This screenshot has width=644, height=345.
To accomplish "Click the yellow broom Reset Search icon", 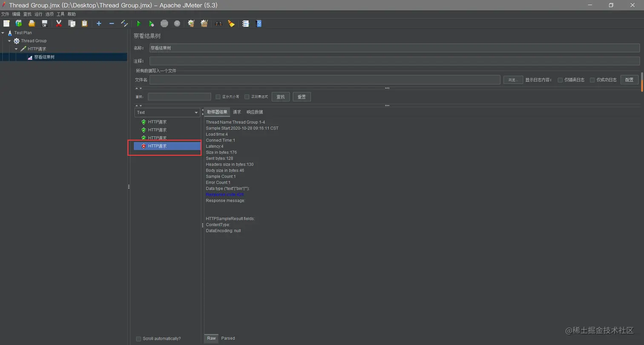I will point(231,23).
